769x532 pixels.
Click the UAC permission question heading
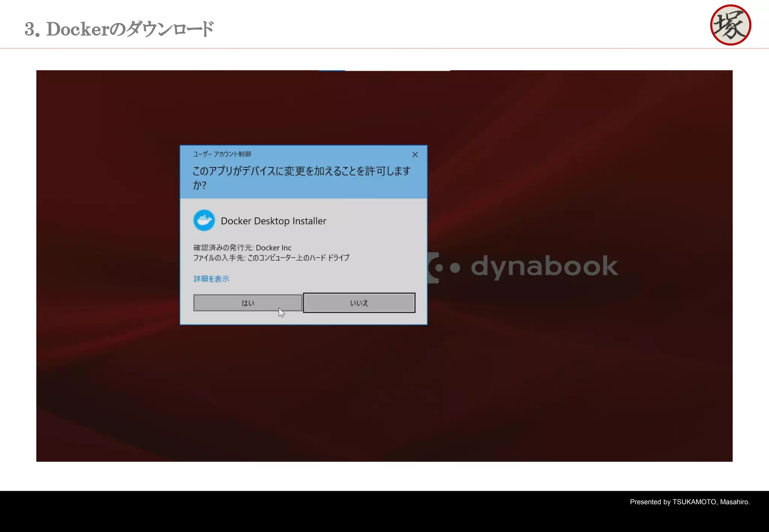coord(302,178)
